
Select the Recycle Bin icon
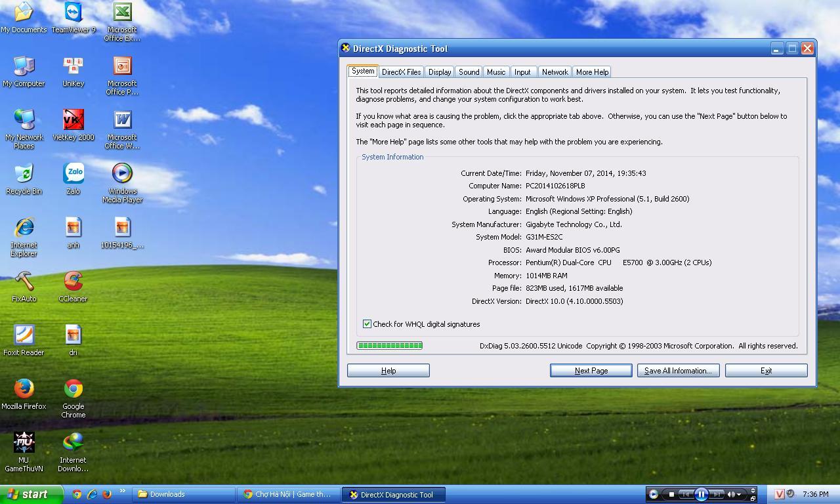pos(24,178)
